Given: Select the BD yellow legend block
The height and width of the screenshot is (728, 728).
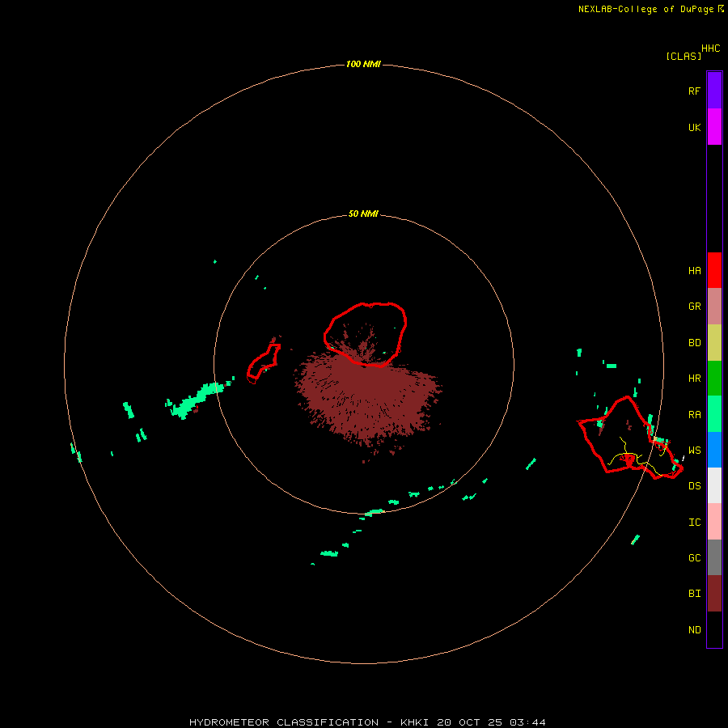Looking at the screenshot, I should point(714,343).
